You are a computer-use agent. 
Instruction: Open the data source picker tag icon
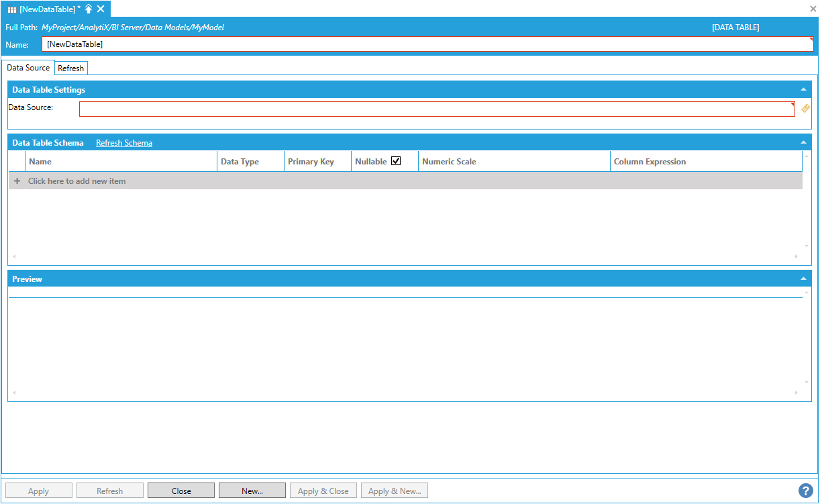tap(806, 109)
